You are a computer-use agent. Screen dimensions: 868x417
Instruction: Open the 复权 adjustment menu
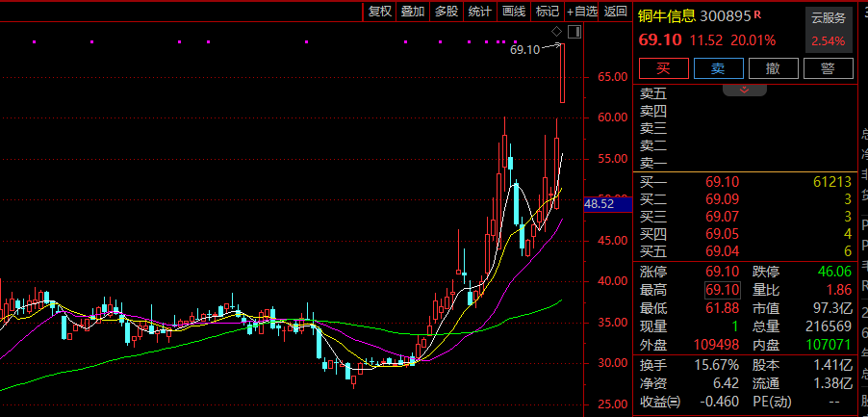380,12
